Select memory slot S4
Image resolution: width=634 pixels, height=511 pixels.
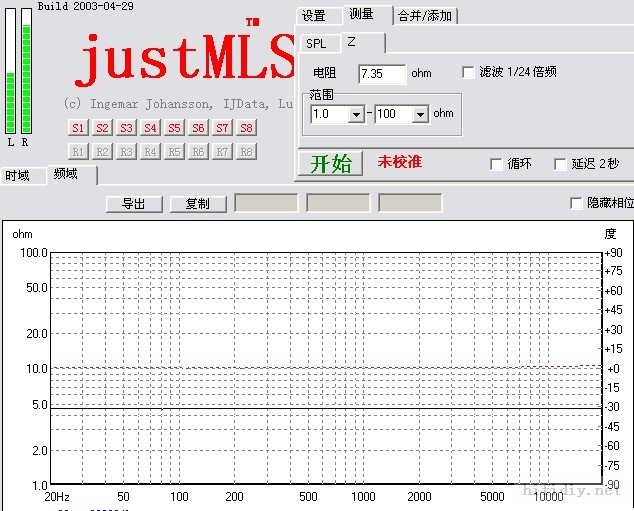tap(150, 128)
